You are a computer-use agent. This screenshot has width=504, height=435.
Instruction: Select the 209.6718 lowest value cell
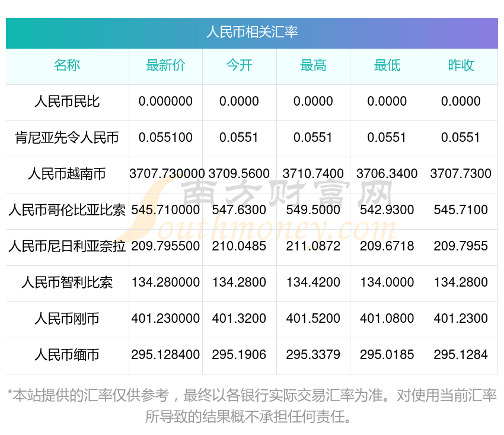pyautogui.click(x=387, y=246)
